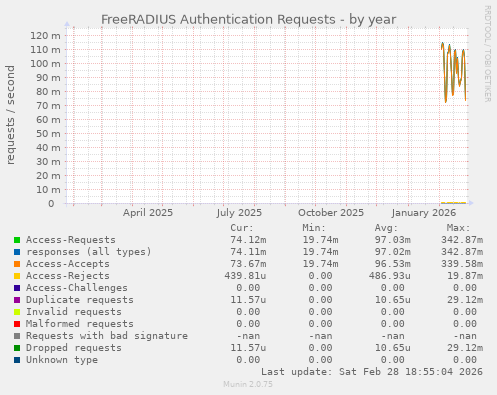Click the April 2025 axis label

point(148,213)
